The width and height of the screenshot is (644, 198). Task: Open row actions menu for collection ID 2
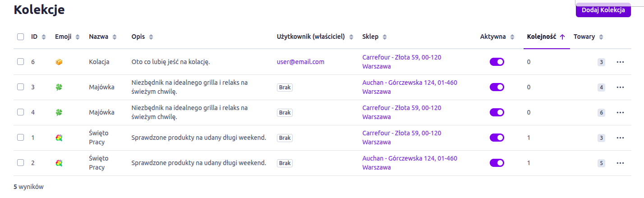tap(620, 163)
